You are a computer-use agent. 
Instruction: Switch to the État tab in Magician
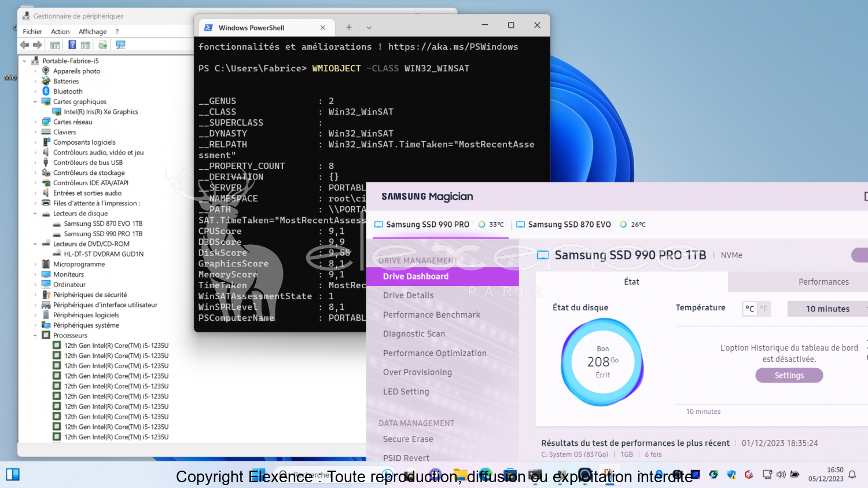tap(631, 282)
